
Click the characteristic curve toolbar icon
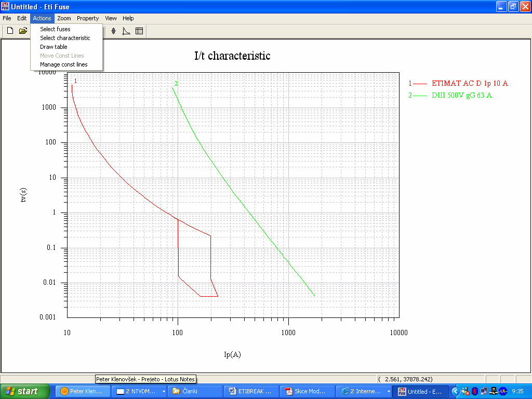tap(126, 30)
